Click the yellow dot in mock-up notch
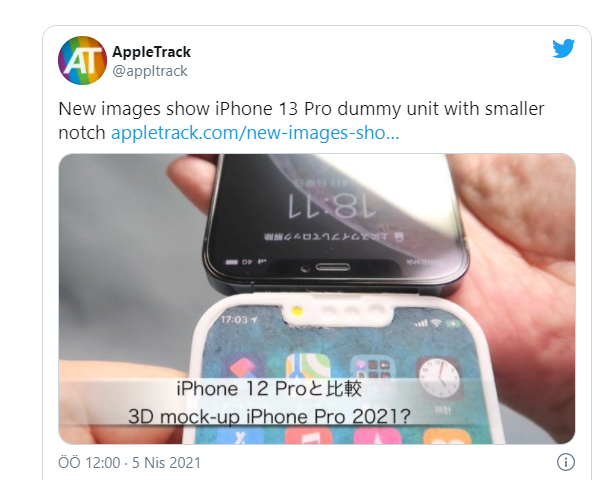Viewport: 606px width, 480px height. [x=296, y=311]
